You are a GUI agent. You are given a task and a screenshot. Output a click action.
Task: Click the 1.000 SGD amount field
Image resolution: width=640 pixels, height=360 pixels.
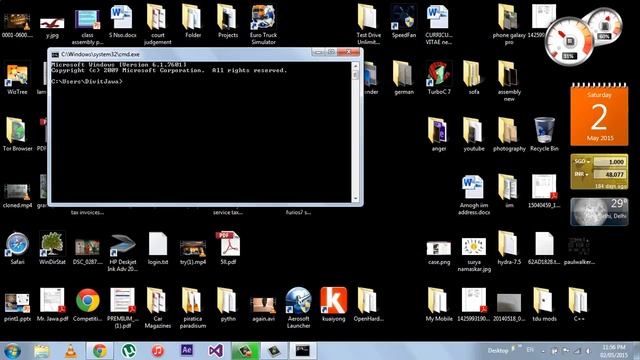pyautogui.click(x=609, y=162)
